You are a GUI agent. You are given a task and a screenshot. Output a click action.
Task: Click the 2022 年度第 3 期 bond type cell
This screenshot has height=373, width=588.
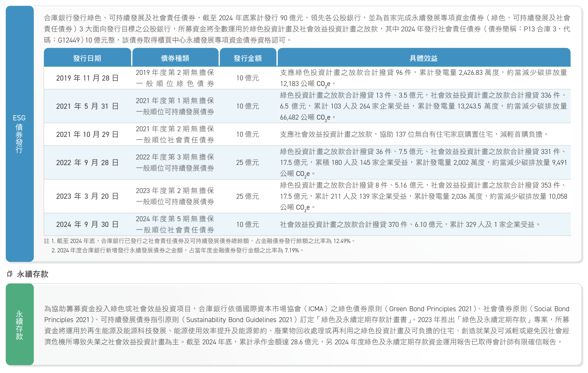click(x=175, y=163)
